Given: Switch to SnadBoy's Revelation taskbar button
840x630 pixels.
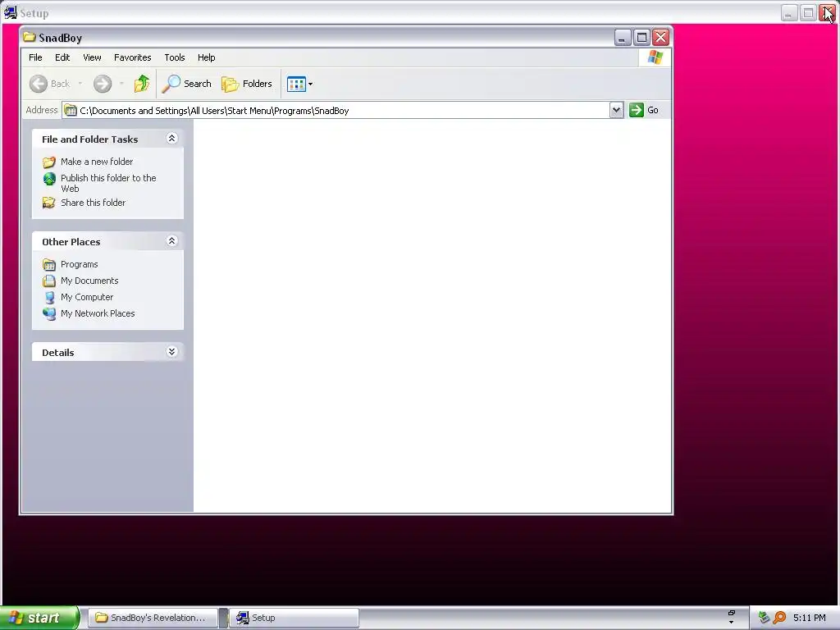Looking at the screenshot, I should pyautogui.click(x=152, y=618).
